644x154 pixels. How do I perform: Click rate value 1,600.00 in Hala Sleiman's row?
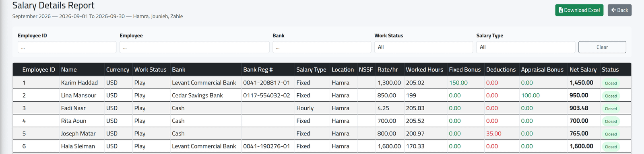point(389,146)
